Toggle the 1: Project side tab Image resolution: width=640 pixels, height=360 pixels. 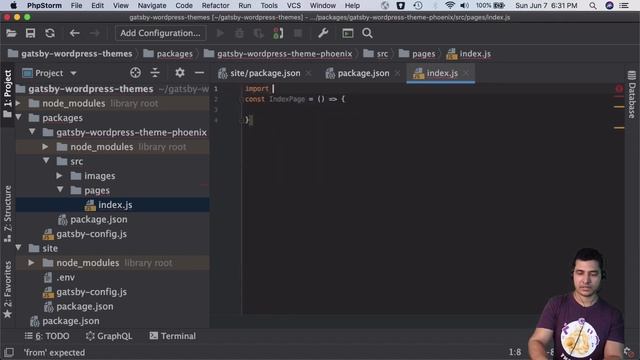pyautogui.click(x=7, y=93)
